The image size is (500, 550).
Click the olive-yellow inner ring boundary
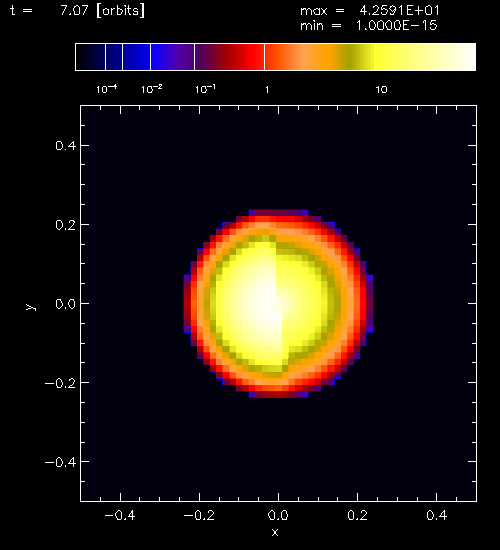point(334,302)
